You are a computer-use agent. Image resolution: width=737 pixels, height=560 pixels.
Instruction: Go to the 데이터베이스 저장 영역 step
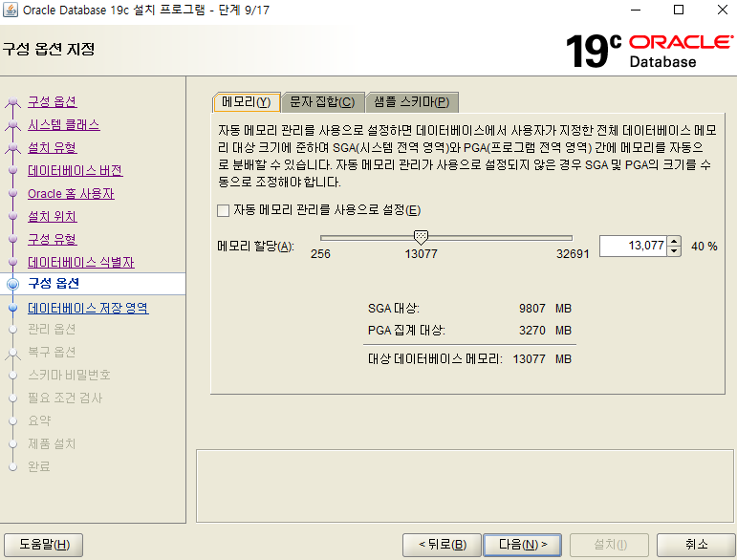(x=88, y=308)
